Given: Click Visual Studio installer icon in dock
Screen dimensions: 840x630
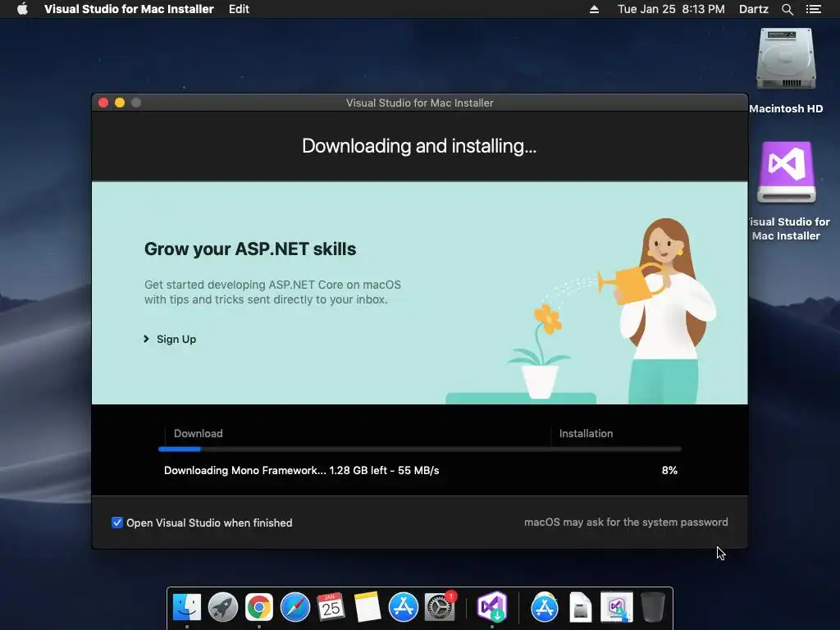Looking at the screenshot, I should click(x=492, y=607).
